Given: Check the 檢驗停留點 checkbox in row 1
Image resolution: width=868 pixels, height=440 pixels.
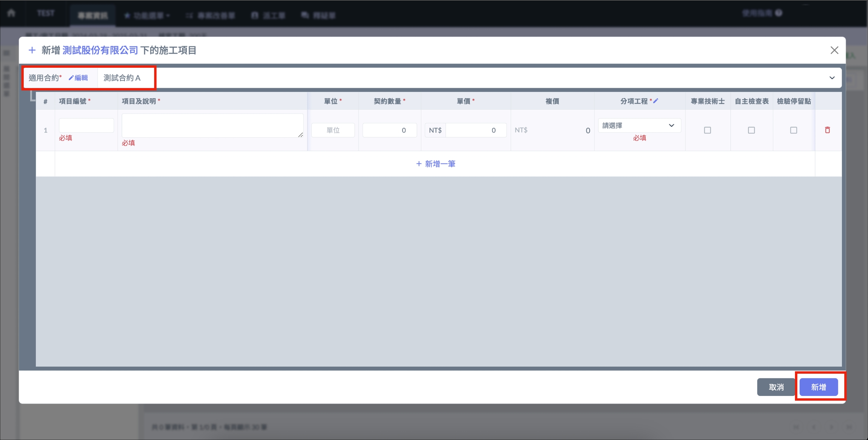Looking at the screenshot, I should (x=793, y=130).
